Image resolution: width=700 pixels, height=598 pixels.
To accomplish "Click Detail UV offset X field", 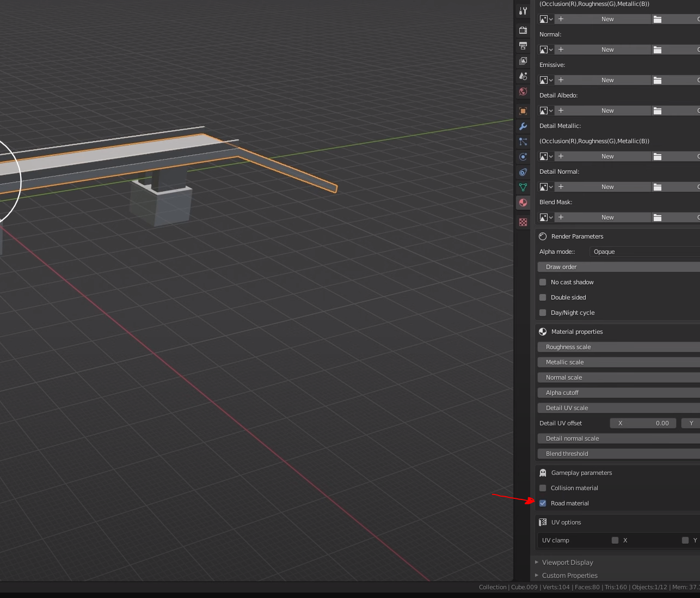I will pyautogui.click(x=643, y=423).
